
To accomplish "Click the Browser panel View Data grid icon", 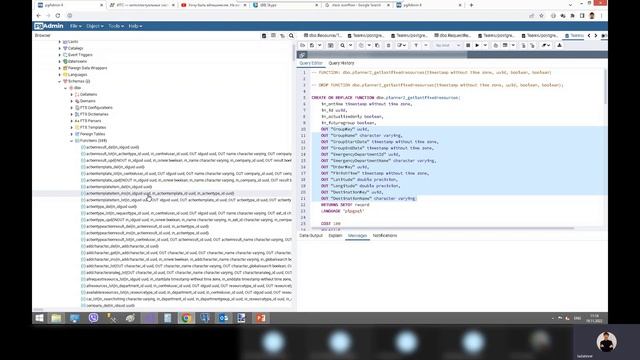I will 273,36.
